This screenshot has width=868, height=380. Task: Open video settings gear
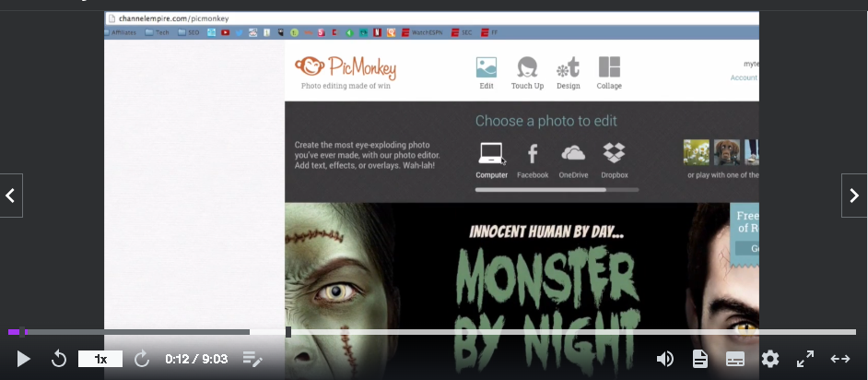coord(770,359)
